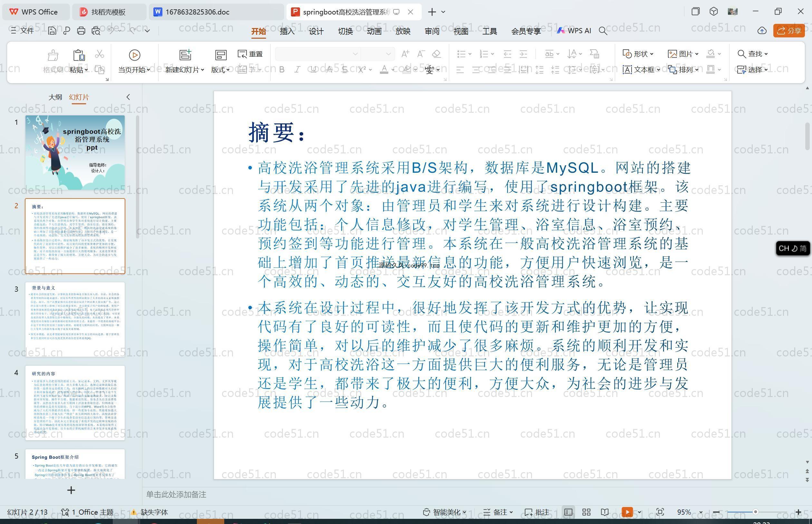Toggle the 备注 notes pane button
Viewport: 812px width, 524px height.
498,512
